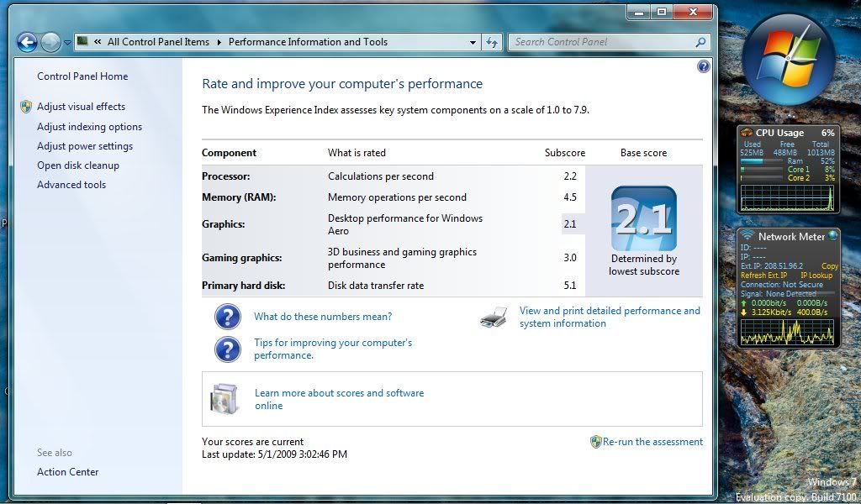Click the globe icon on Network Meter
Screen dimensions: 861x504
[833, 235]
